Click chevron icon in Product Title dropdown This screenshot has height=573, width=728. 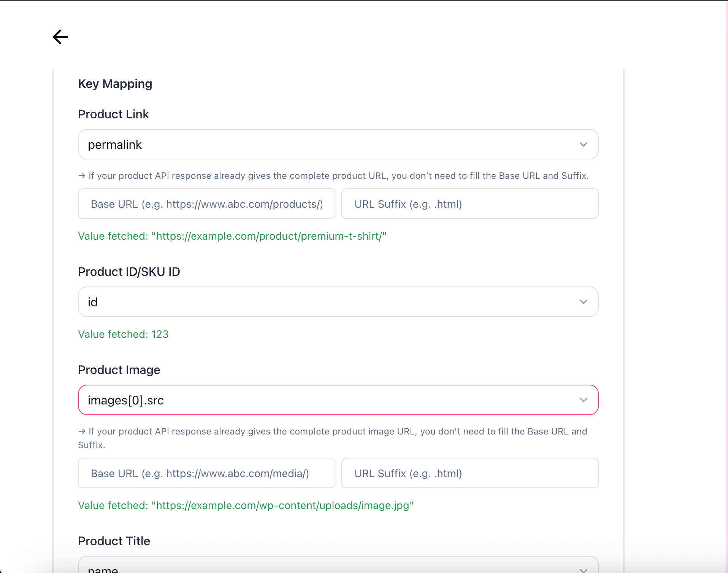(583, 569)
